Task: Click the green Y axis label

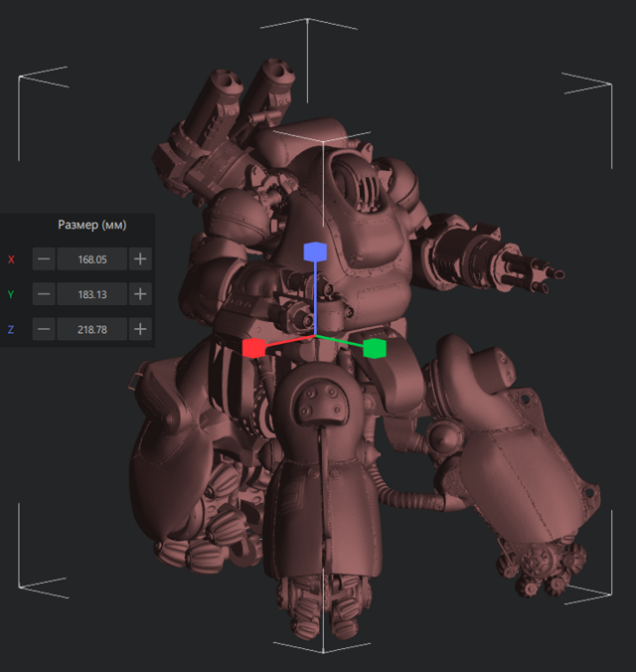Action: tap(12, 294)
